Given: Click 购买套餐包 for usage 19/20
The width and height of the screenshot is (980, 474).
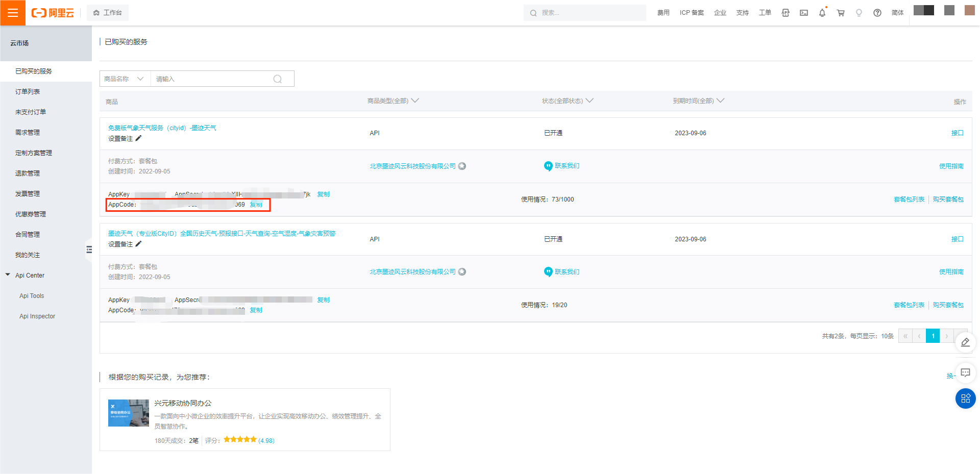Looking at the screenshot, I should pyautogui.click(x=948, y=305).
